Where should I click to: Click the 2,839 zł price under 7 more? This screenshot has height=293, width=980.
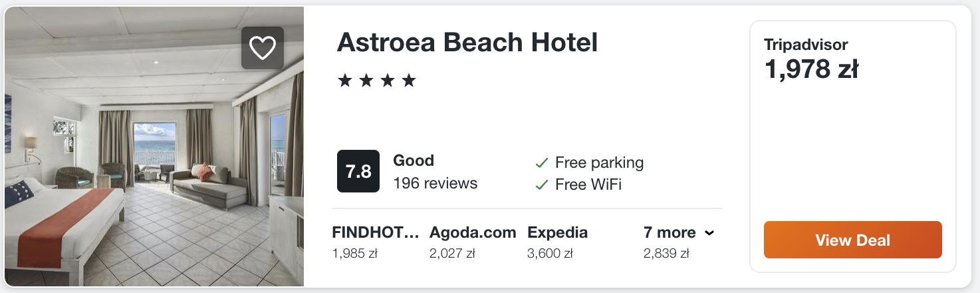[666, 254]
